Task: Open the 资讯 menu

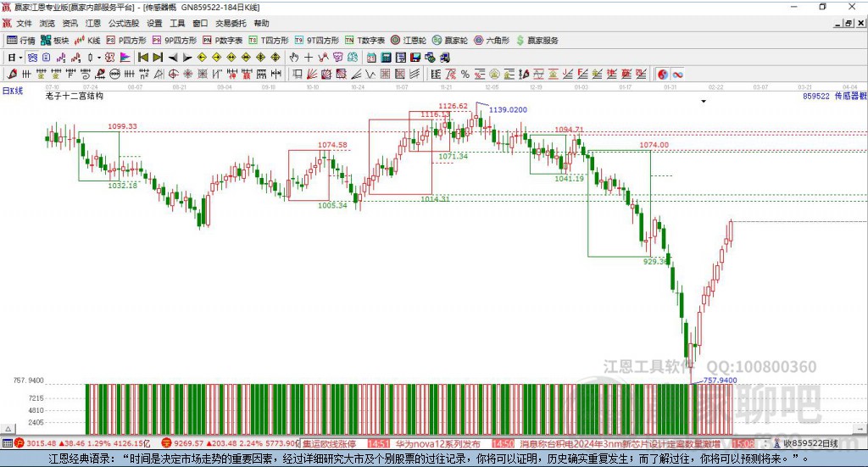Action: (70, 23)
